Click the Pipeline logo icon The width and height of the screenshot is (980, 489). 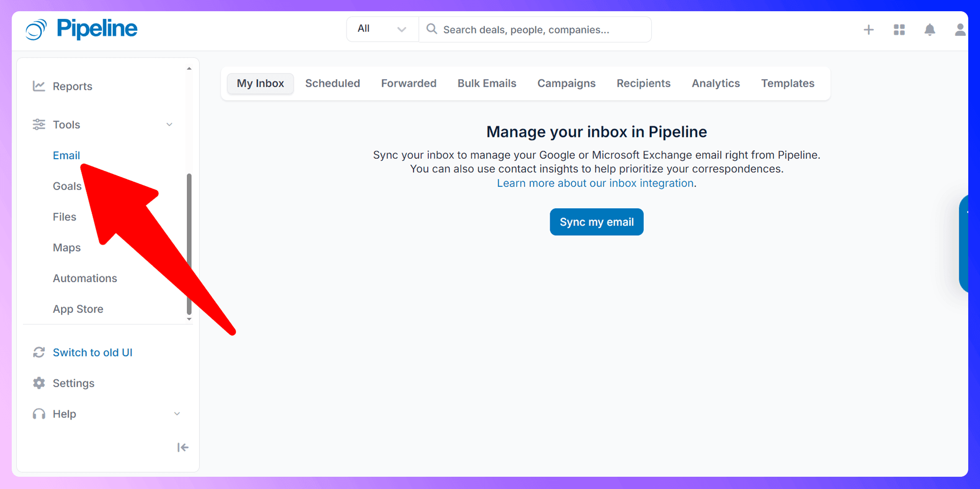(x=36, y=30)
